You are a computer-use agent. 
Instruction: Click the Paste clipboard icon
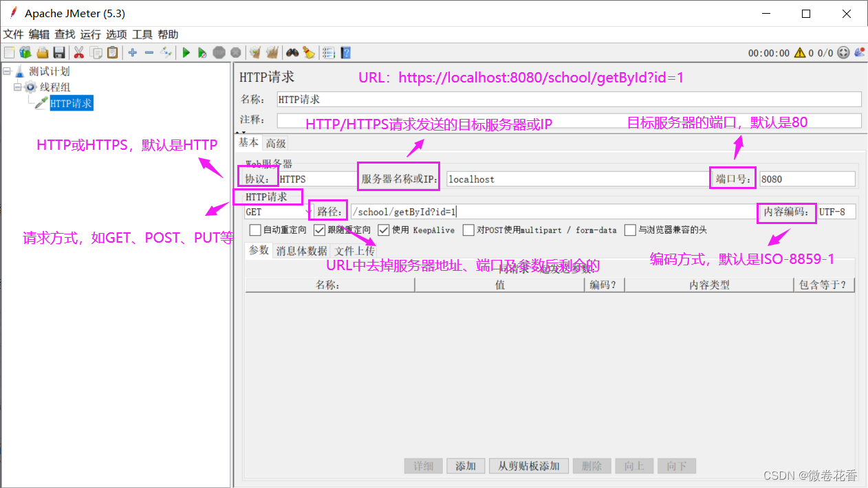tap(112, 52)
